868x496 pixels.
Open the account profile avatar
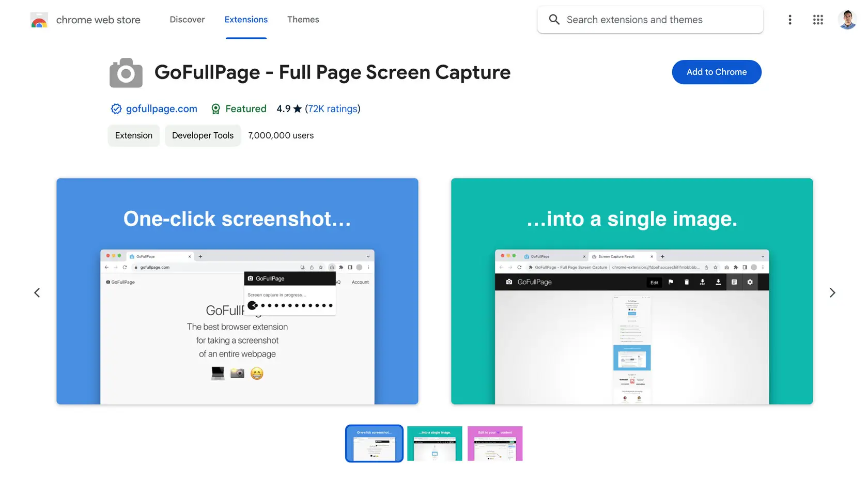(847, 20)
